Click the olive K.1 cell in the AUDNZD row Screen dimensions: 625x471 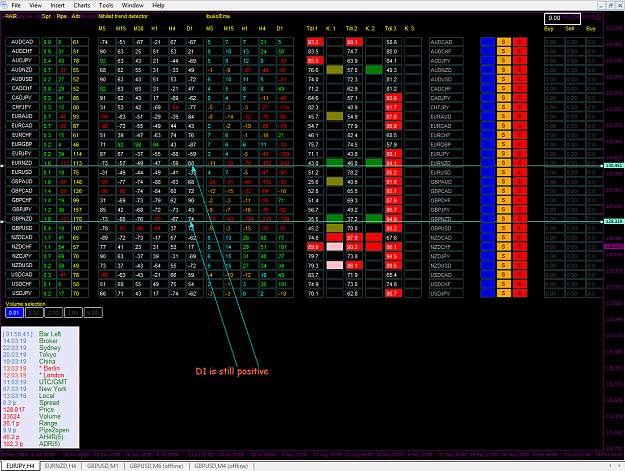(x=334, y=70)
